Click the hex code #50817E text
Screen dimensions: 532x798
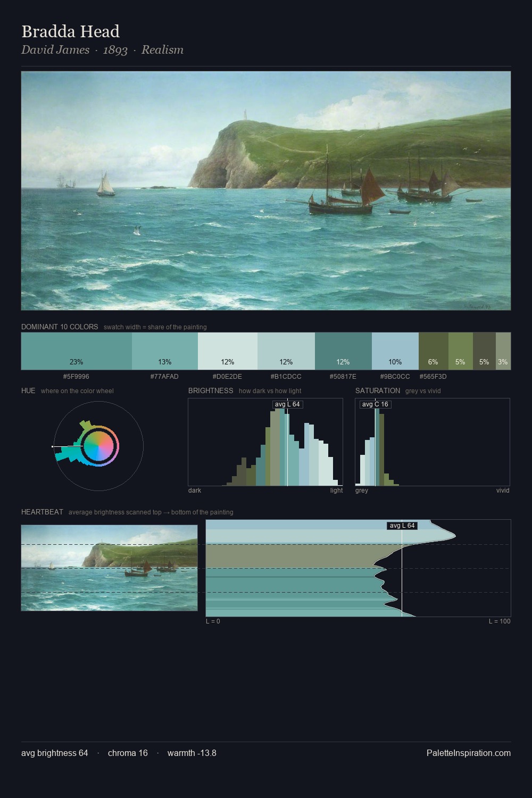point(343,376)
